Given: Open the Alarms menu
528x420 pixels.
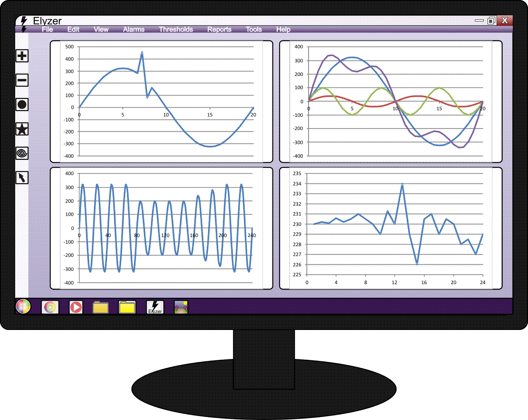Looking at the screenshot, I should (x=134, y=30).
